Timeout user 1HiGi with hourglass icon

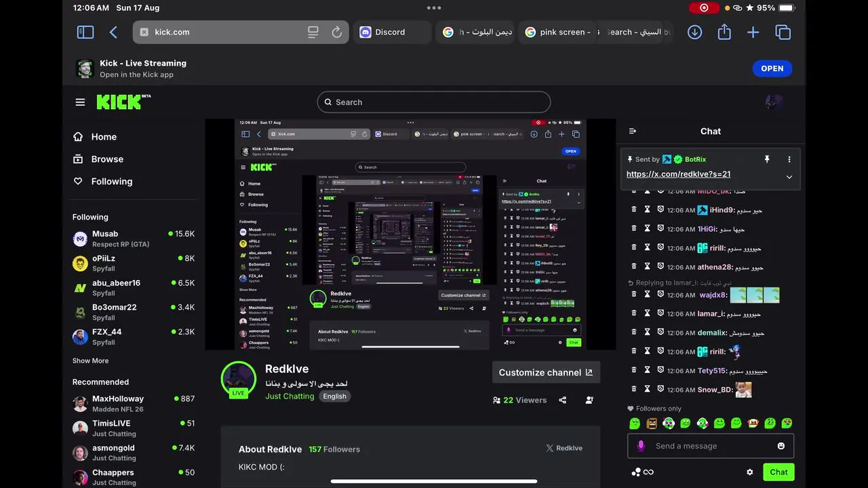click(x=647, y=229)
